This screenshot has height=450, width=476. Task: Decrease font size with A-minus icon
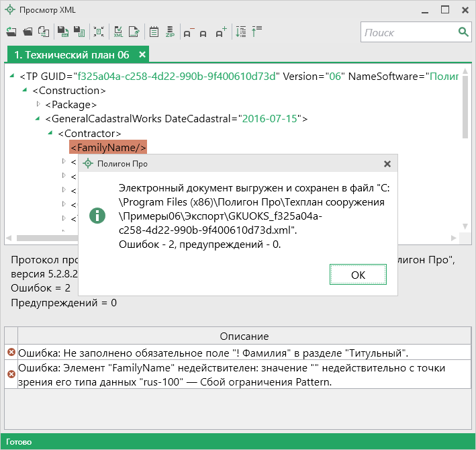tap(188, 32)
